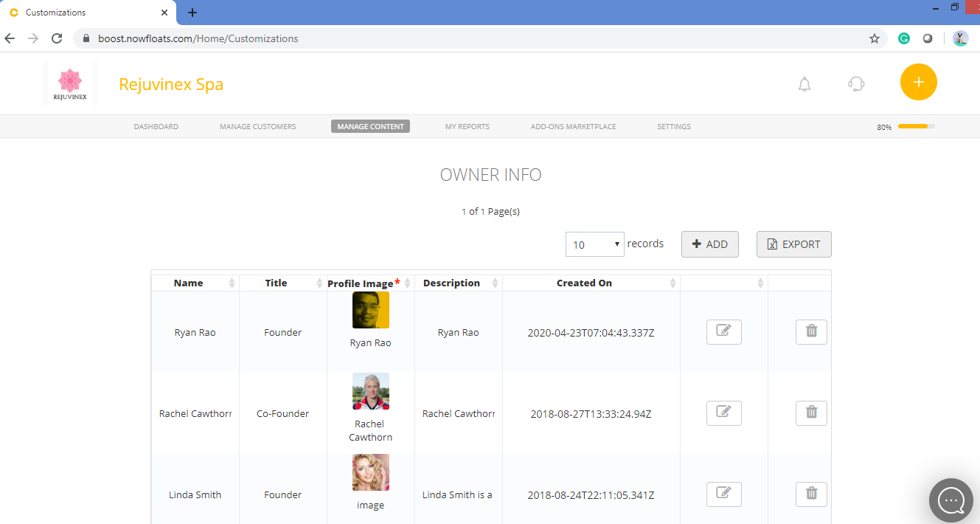Open My Reports menu

pos(468,126)
